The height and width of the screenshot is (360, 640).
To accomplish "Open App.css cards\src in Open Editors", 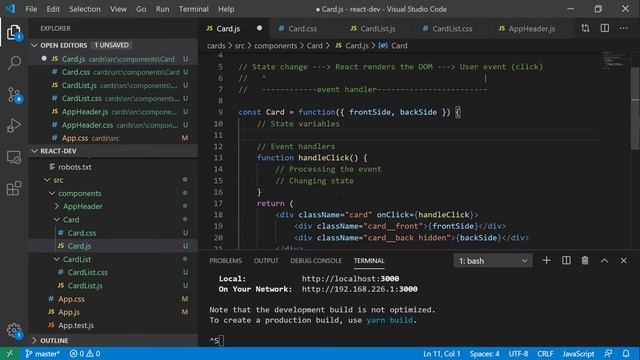I will pos(113,138).
